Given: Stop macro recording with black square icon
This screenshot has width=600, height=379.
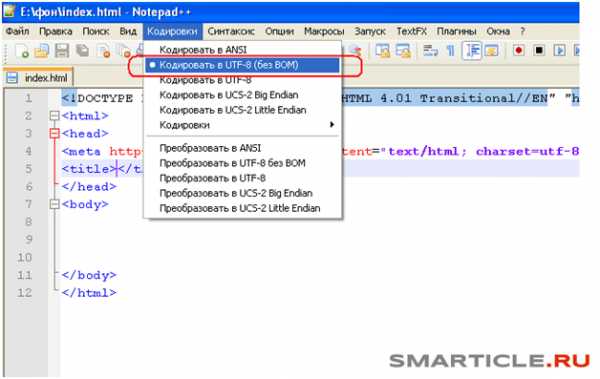Looking at the screenshot, I should pyautogui.click(x=539, y=51).
